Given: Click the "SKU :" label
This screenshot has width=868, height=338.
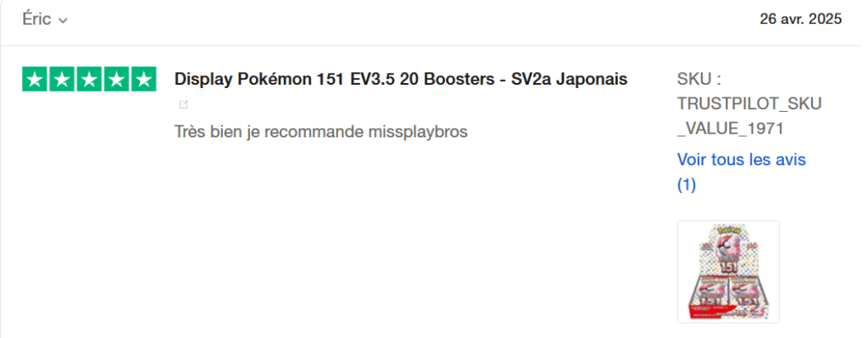Looking at the screenshot, I should tap(699, 79).
